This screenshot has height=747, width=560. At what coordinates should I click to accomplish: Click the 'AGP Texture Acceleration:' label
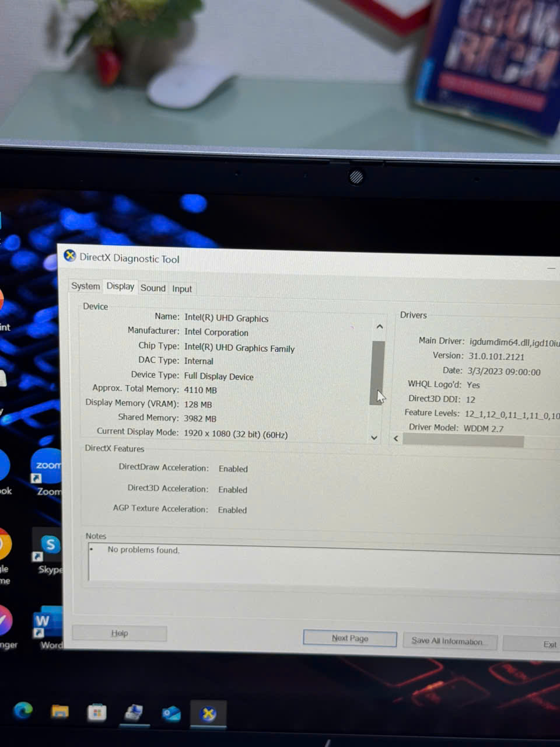click(x=160, y=508)
